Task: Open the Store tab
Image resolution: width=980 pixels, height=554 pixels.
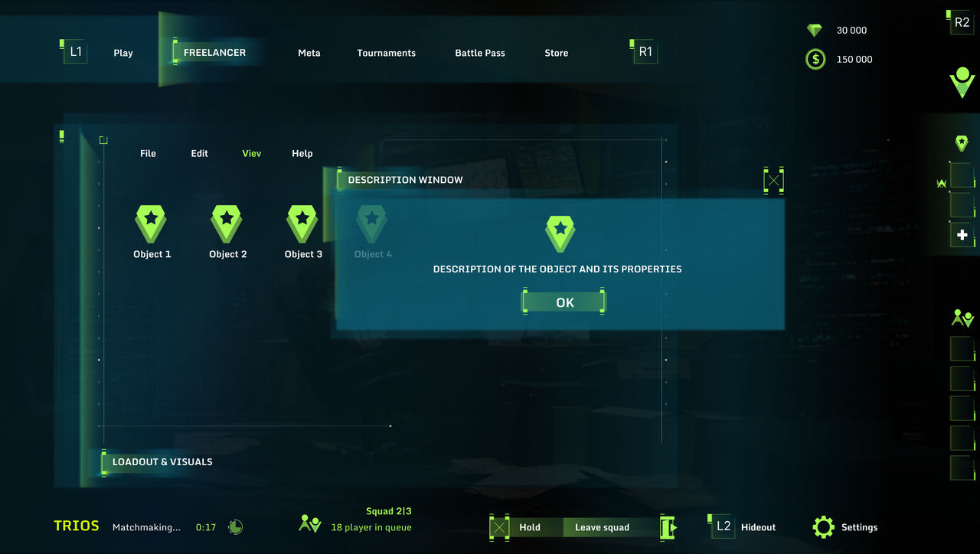Action: click(557, 53)
